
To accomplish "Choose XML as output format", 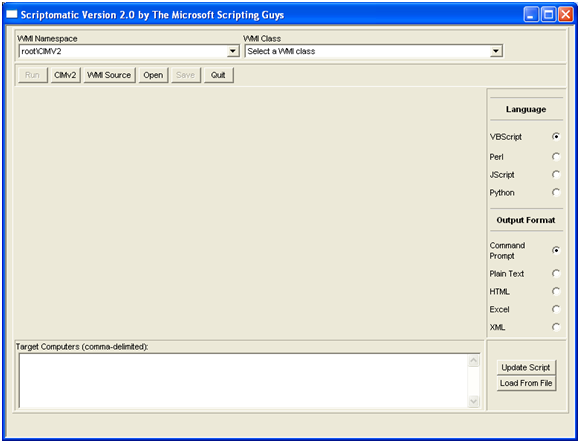I will [x=556, y=327].
